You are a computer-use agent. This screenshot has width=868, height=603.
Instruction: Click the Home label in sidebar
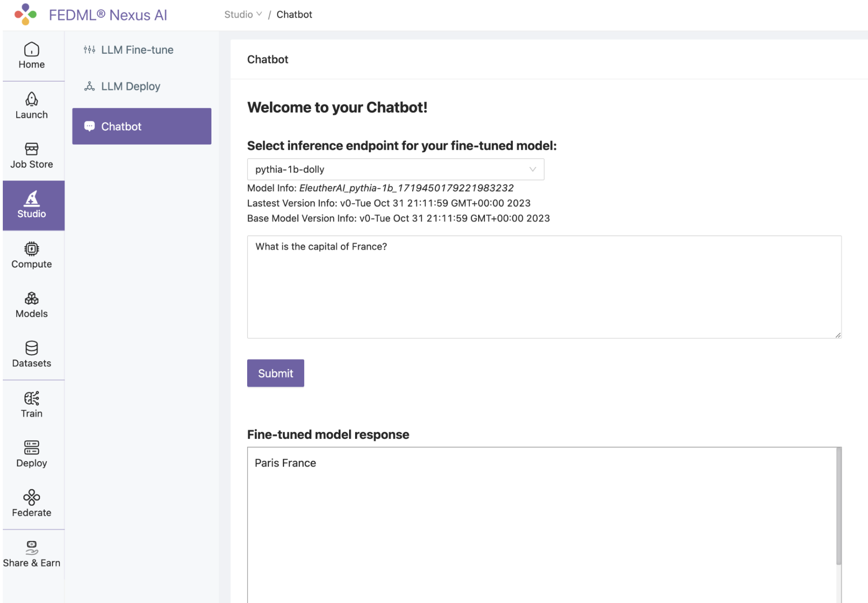point(32,64)
